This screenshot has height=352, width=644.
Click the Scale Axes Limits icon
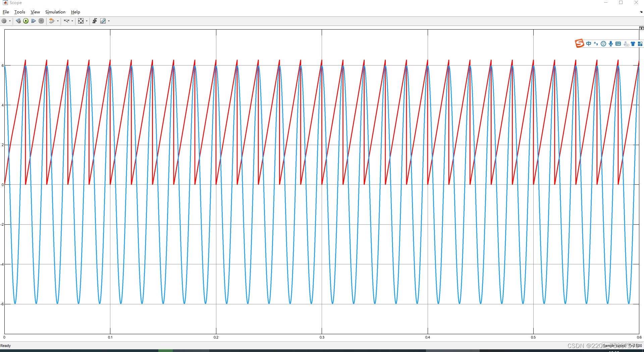pyautogui.click(x=81, y=21)
